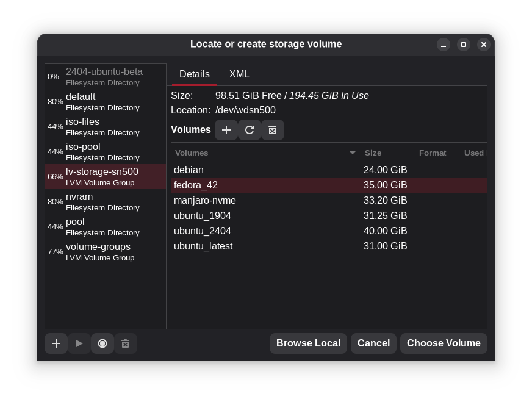Screen dimensions: 532x402
Task: Open the Details tab
Action: pyautogui.click(x=194, y=74)
